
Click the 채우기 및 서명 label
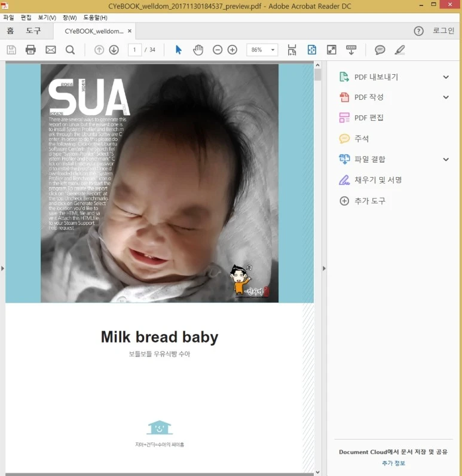[x=378, y=180]
